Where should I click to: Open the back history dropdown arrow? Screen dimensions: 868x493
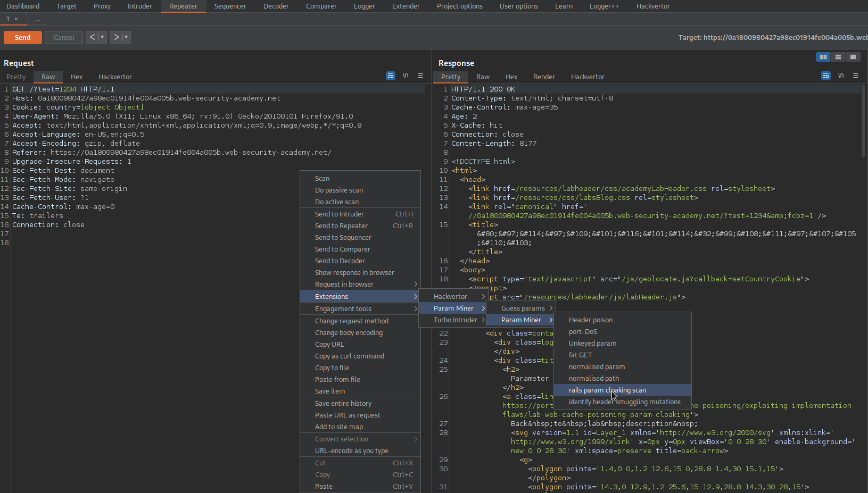click(102, 37)
